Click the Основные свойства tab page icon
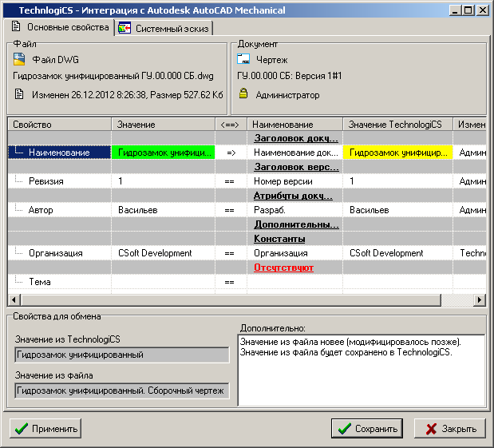Image resolution: width=494 pixels, height=448 pixels. (x=16, y=26)
